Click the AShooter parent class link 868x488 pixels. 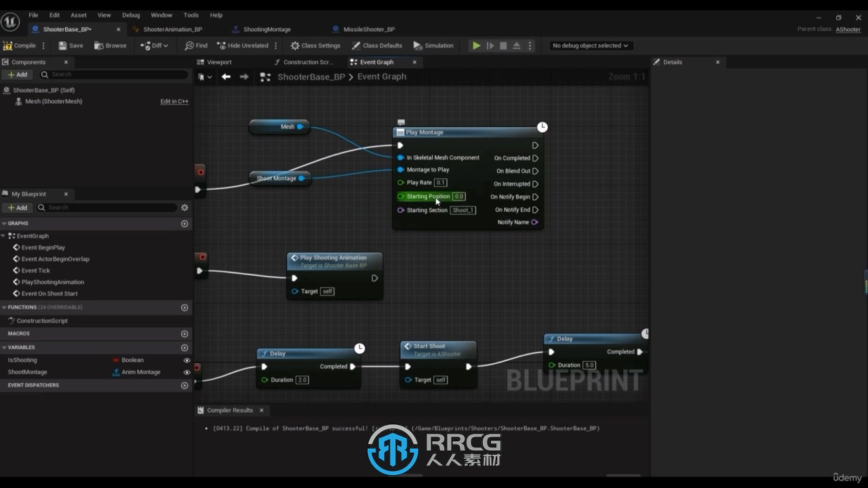pos(848,29)
